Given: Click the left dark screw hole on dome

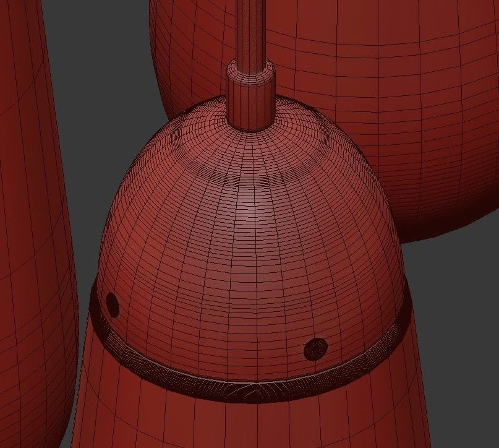Looking at the screenshot, I should [113, 305].
